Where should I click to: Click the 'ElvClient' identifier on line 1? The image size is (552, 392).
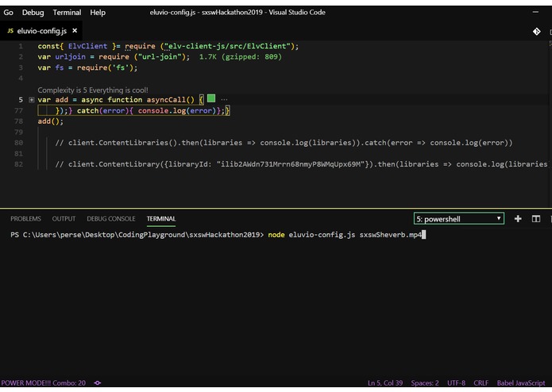pyautogui.click(x=87, y=46)
